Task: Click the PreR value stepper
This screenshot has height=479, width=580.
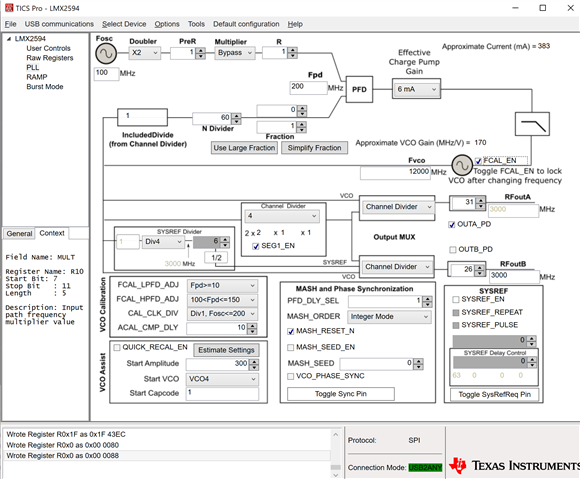Action: (x=200, y=53)
